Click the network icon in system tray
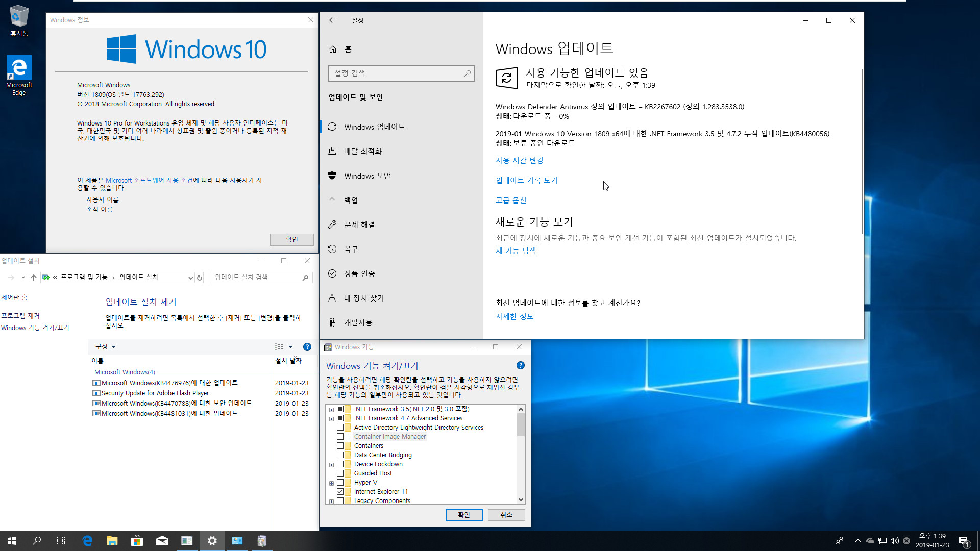 click(883, 541)
